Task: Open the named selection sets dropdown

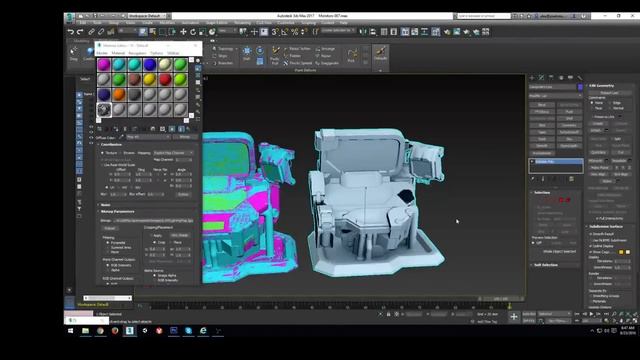Action: pyautogui.click(x=338, y=31)
